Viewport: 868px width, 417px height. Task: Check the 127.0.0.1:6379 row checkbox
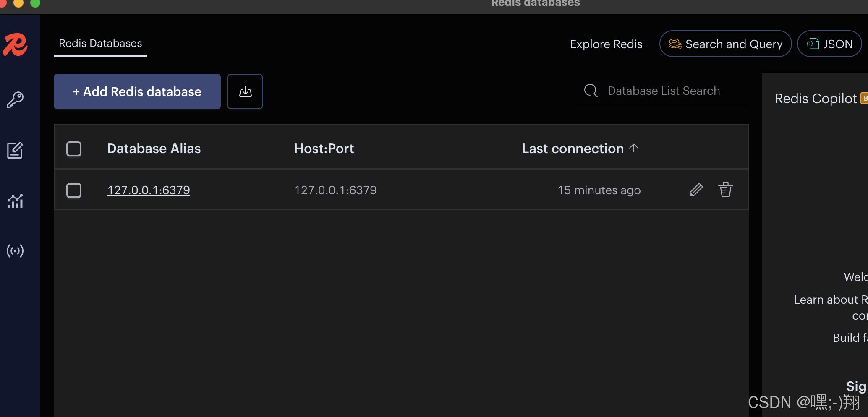pyautogui.click(x=74, y=190)
